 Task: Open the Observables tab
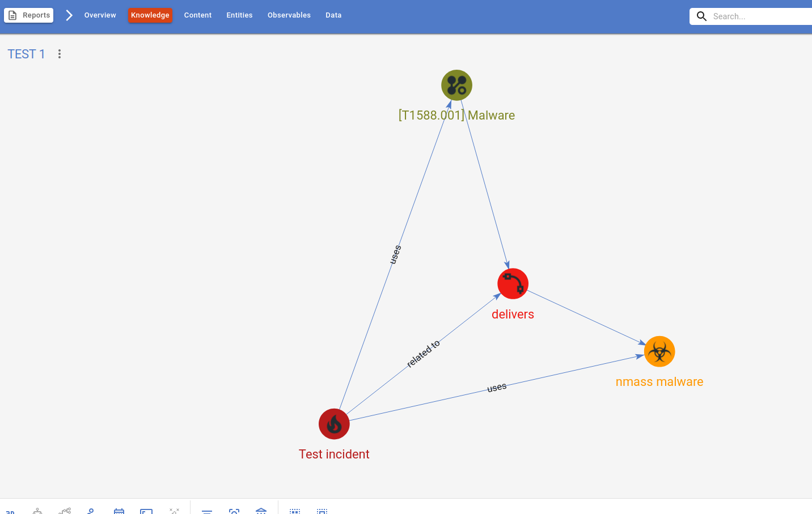point(289,15)
